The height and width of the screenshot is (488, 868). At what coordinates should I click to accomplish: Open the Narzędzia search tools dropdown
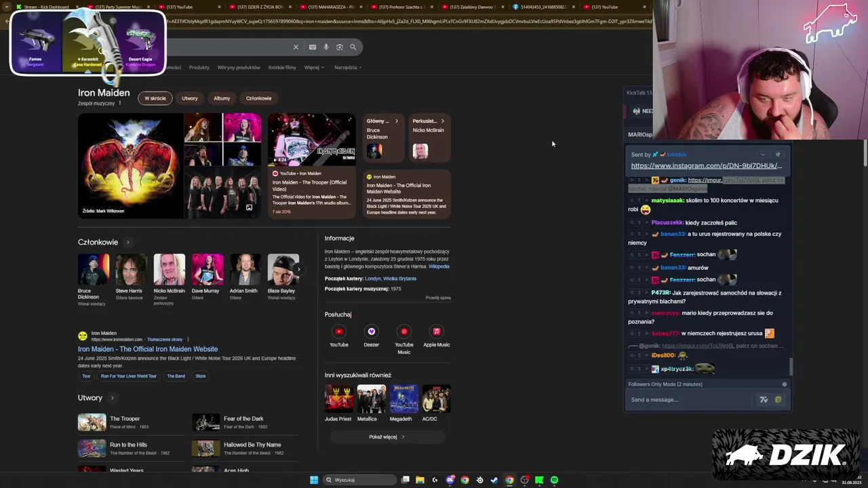click(x=348, y=67)
